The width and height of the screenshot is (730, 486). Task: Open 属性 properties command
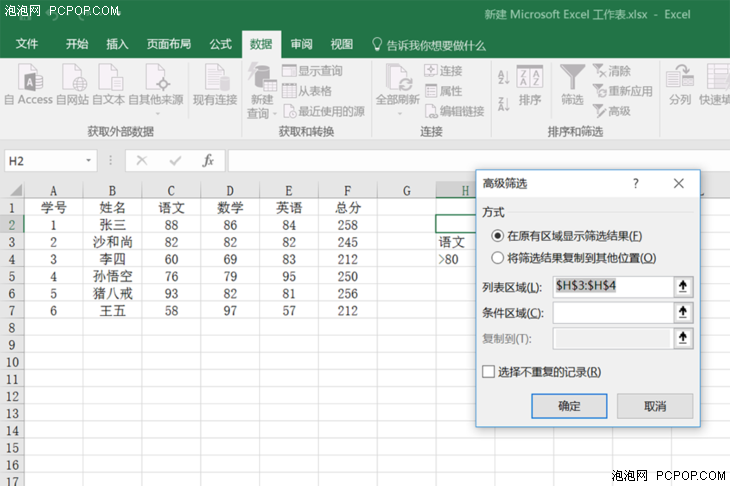(x=443, y=91)
